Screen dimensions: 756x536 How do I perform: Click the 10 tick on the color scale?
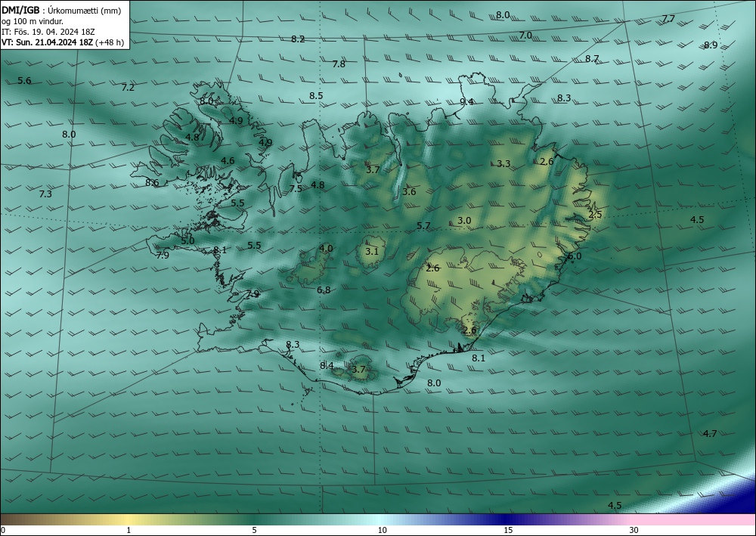coord(382,530)
